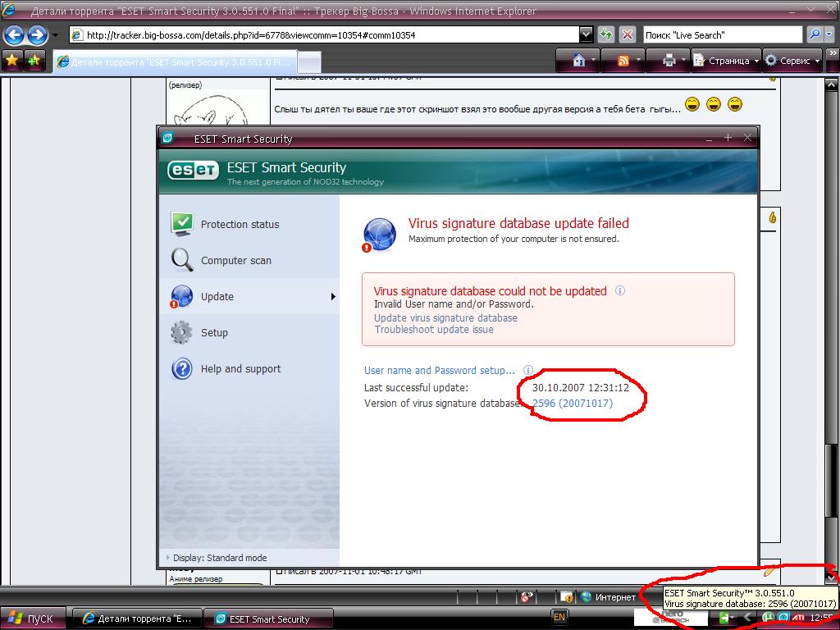Select the Детали торрента browser tab
This screenshot has height=630, width=840.
(176, 62)
